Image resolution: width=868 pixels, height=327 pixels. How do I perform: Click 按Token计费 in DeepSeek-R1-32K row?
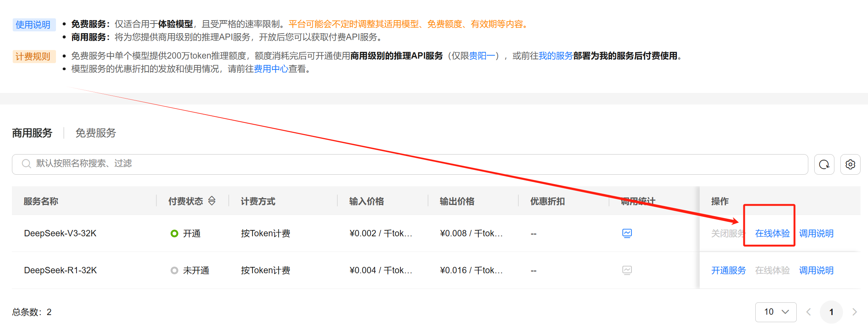pyautogui.click(x=265, y=270)
